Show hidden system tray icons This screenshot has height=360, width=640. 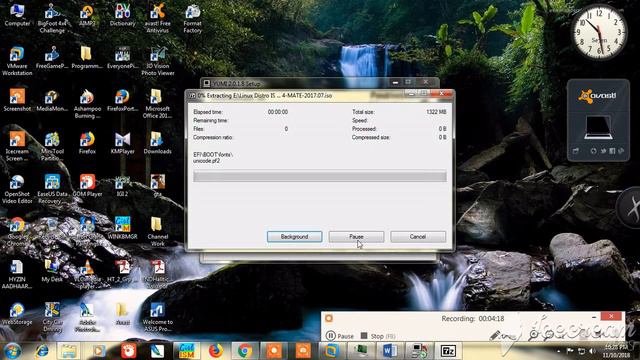(558, 351)
